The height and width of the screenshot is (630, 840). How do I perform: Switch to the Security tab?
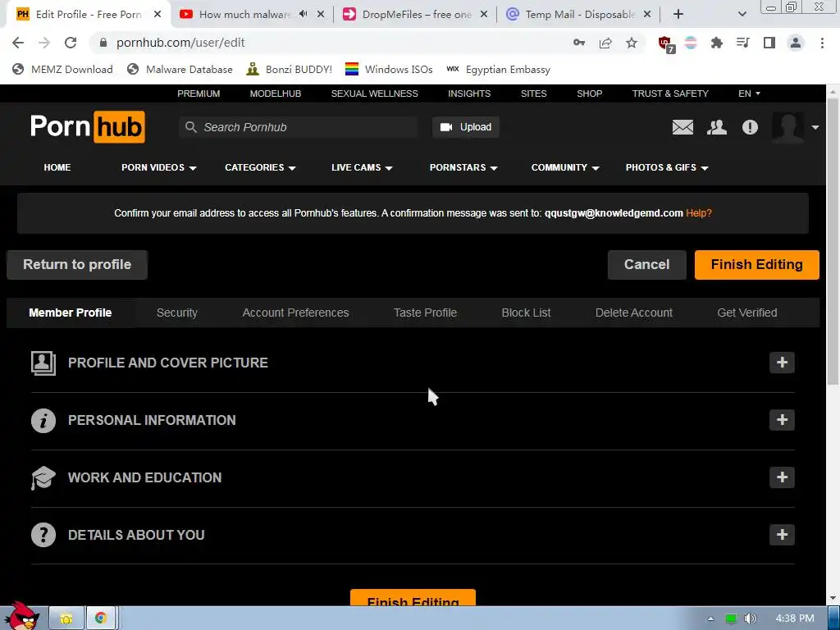tap(177, 313)
